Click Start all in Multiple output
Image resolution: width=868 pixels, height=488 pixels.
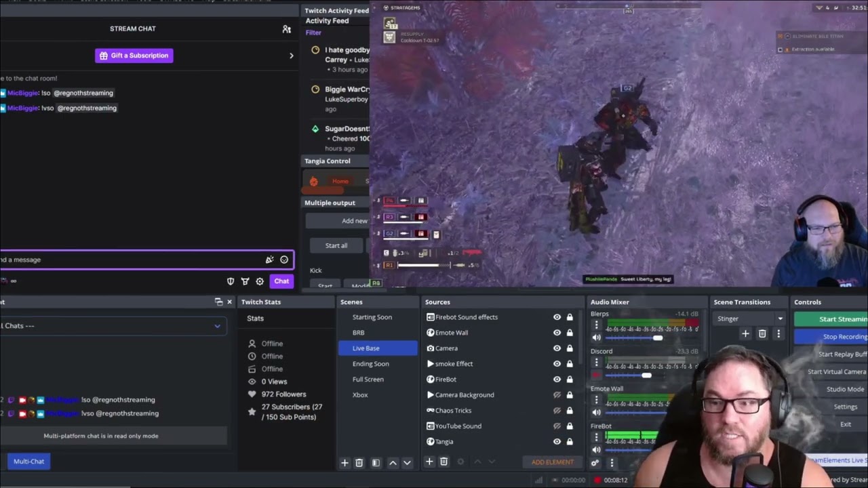[336, 245]
